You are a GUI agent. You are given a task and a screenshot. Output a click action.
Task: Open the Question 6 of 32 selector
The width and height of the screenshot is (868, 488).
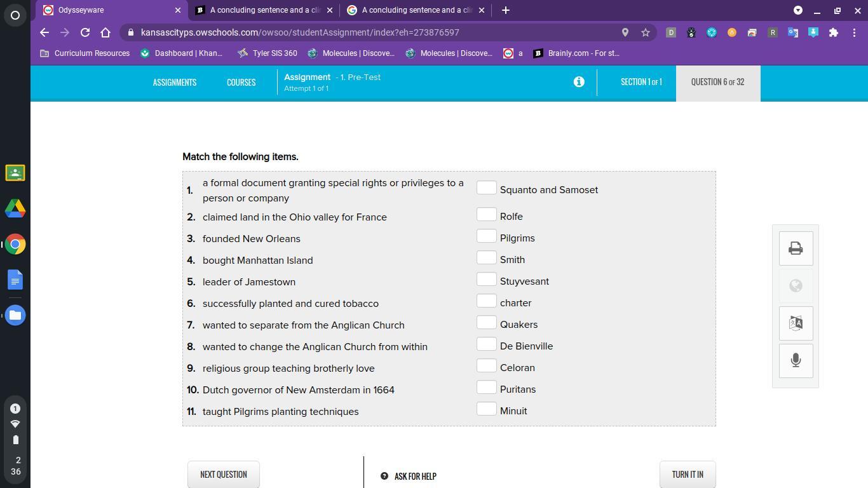717,82
